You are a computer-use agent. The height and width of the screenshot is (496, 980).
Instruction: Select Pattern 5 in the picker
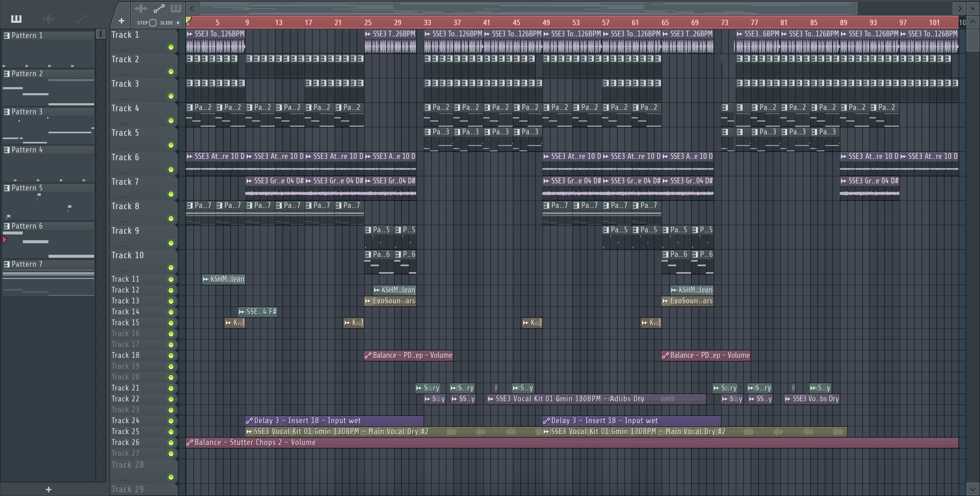49,187
